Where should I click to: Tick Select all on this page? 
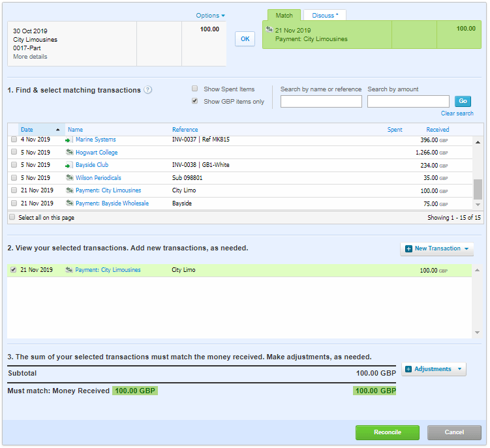(12, 217)
